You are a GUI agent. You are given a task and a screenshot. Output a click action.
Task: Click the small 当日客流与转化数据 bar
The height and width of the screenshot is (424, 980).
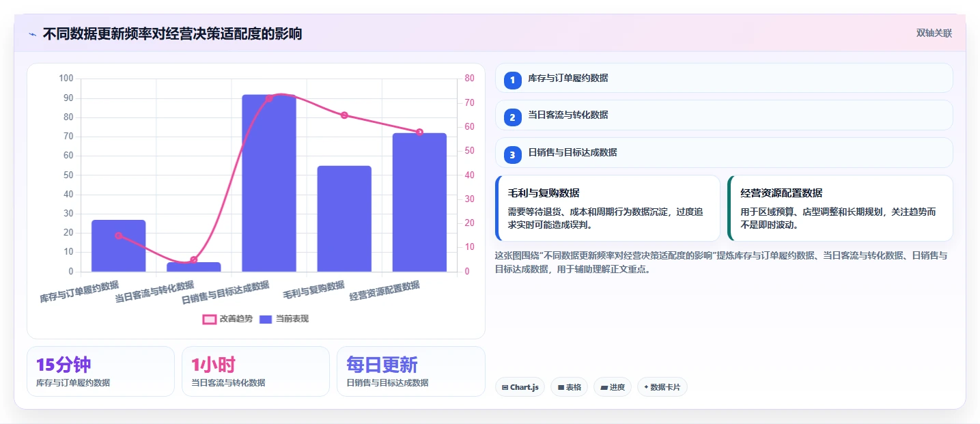(x=194, y=267)
